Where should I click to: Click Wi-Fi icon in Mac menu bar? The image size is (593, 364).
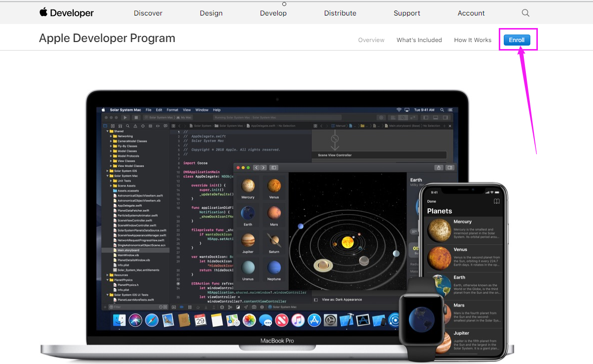click(399, 110)
